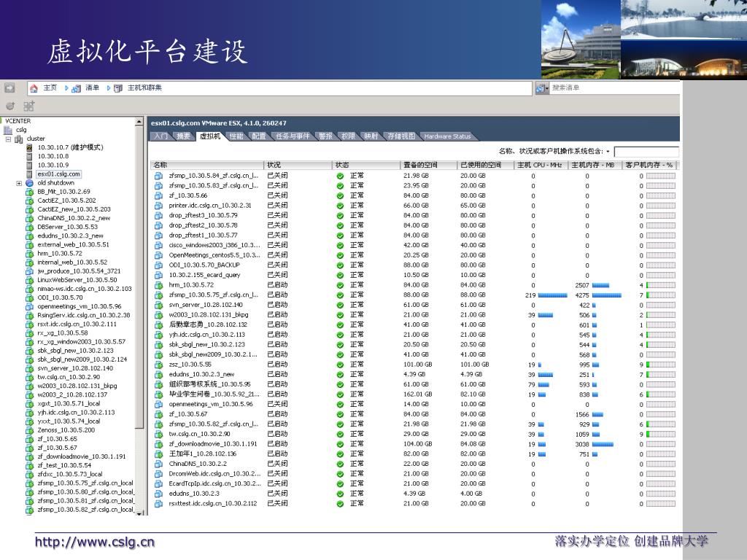Click VM icon for Zenoss_10.30.5.200 in tree
The height and width of the screenshot is (560, 747).
(x=29, y=430)
